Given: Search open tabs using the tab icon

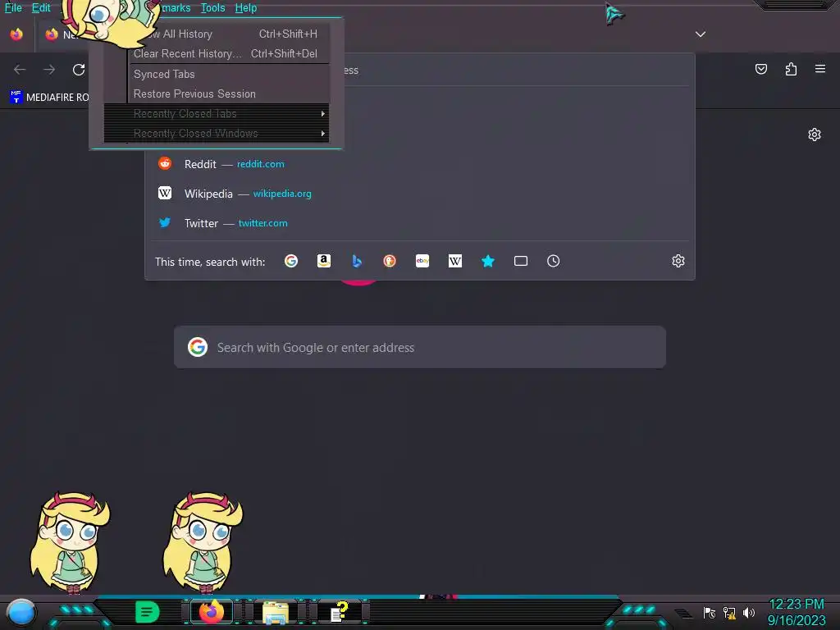Looking at the screenshot, I should coord(521,261).
